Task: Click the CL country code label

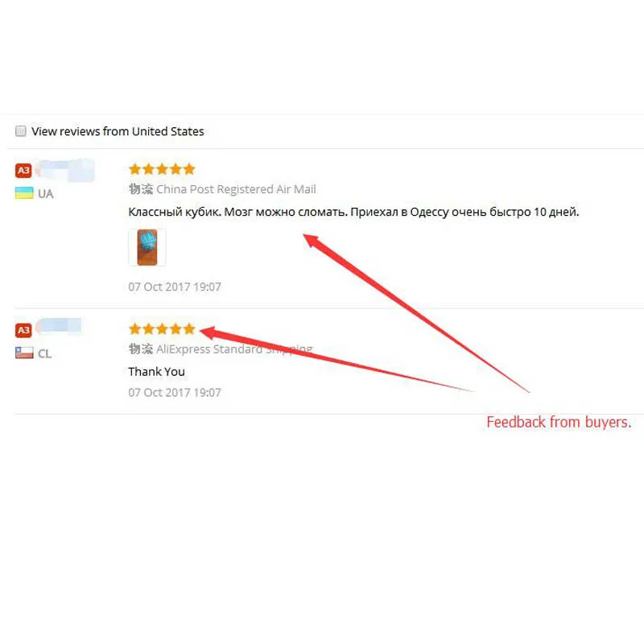Action: (45, 353)
